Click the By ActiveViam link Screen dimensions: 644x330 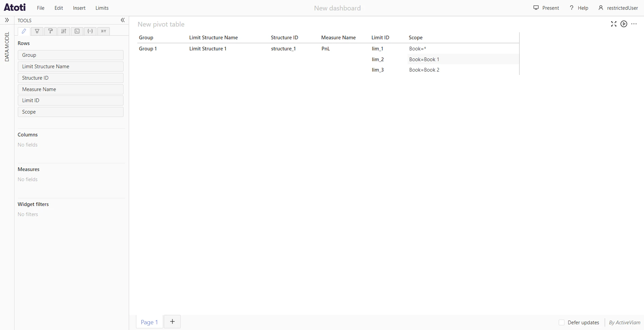[625, 323]
